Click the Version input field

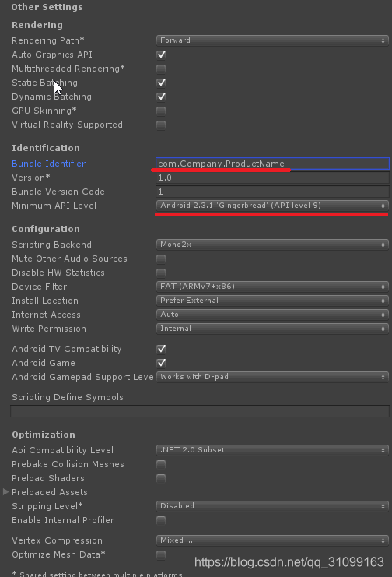272,178
